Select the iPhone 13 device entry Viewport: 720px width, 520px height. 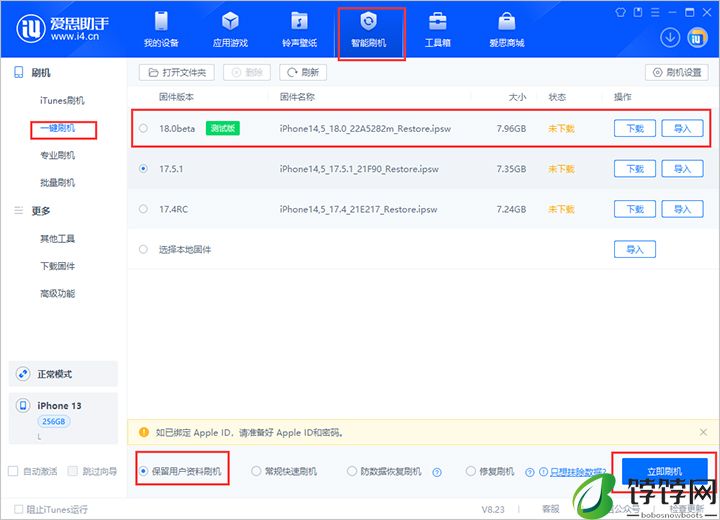63,418
